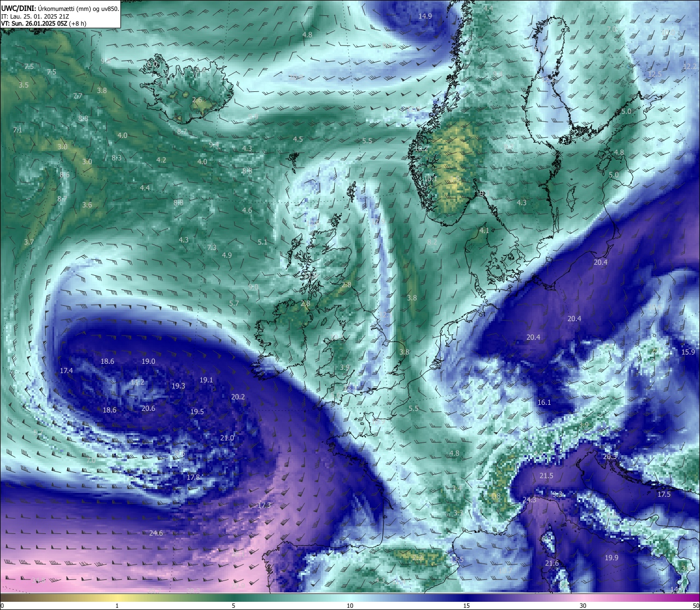Click the 10 tick label on the legend

pyautogui.click(x=350, y=606)
